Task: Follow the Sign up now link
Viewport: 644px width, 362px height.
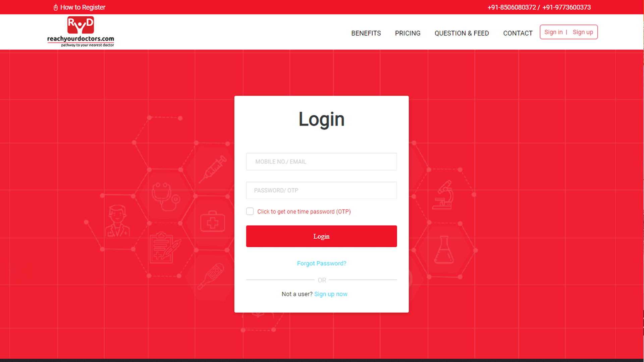Action: coord(331,294)
